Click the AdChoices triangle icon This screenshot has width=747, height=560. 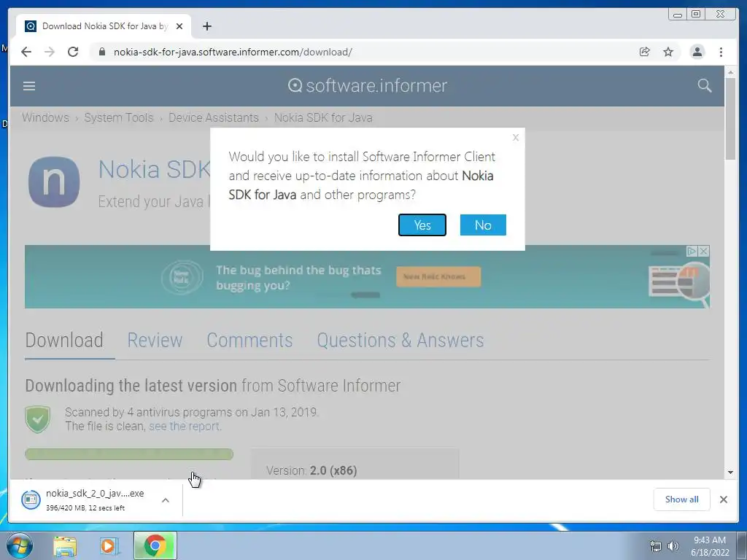pos(692,251)
